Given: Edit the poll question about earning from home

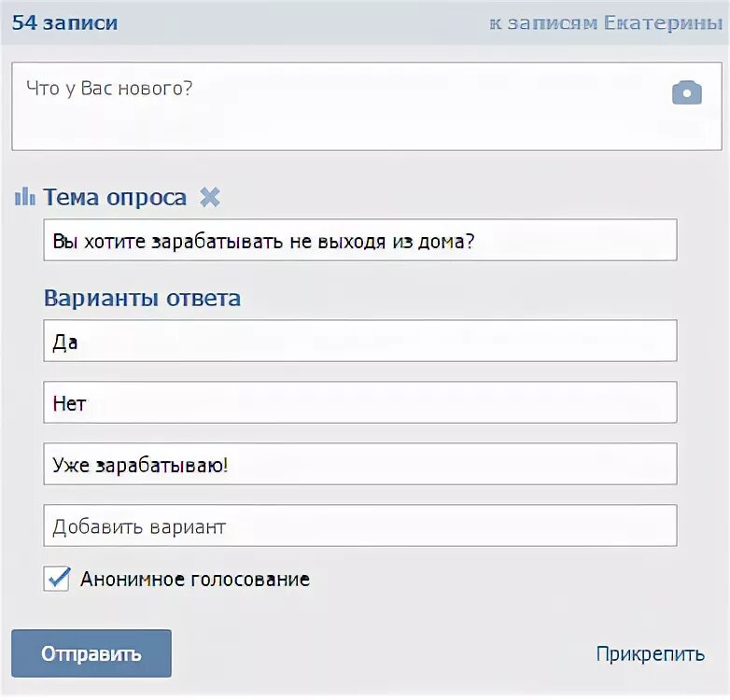Looking at the screenshot, I should click(x=360, y=240).
